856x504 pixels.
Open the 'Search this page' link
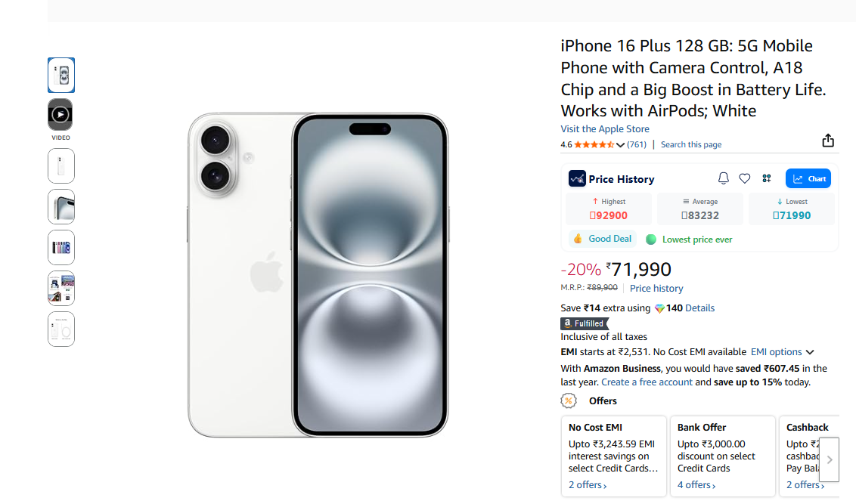(x=691, y=144)
